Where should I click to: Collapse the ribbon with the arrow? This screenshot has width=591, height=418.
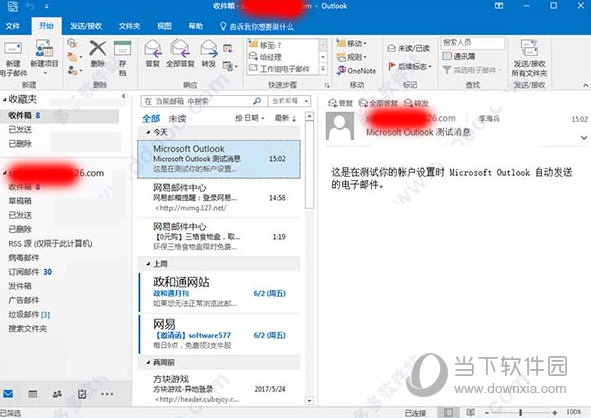click(585, 86)
